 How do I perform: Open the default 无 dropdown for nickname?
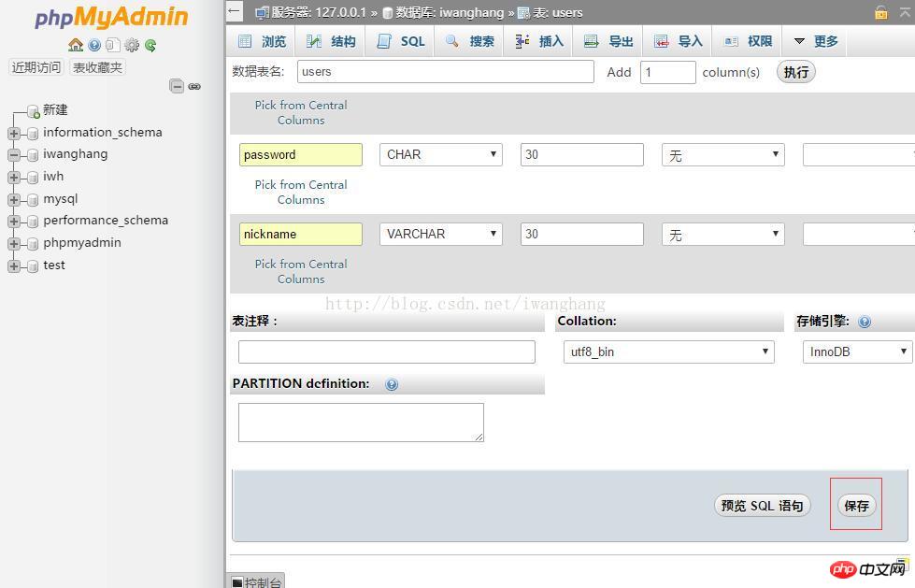tap(723, 234)
